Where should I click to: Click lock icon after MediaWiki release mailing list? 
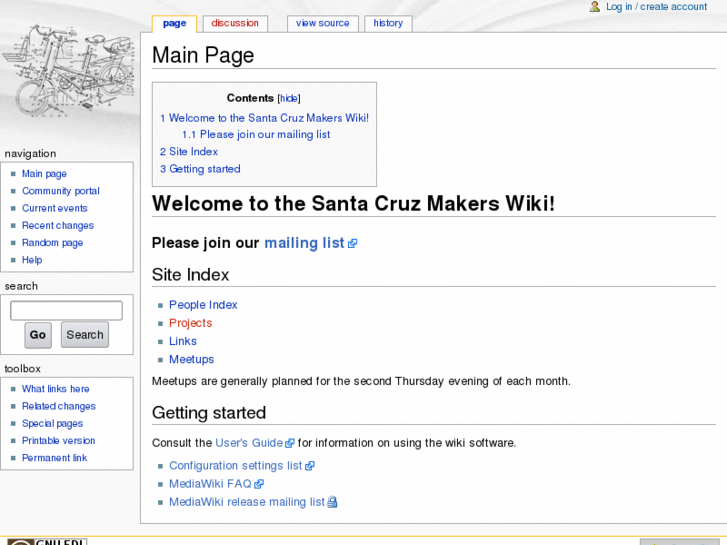(x=332, y=502)
